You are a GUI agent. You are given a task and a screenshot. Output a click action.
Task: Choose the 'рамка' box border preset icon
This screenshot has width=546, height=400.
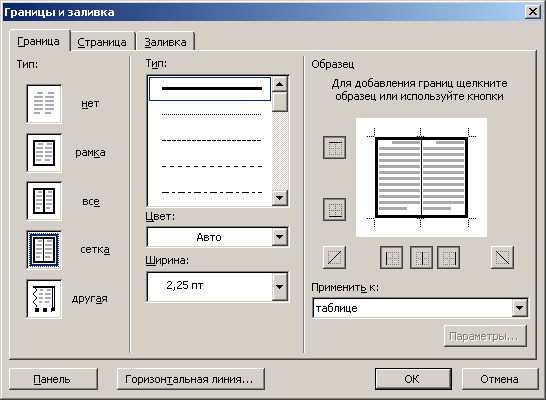pos(44,153)
